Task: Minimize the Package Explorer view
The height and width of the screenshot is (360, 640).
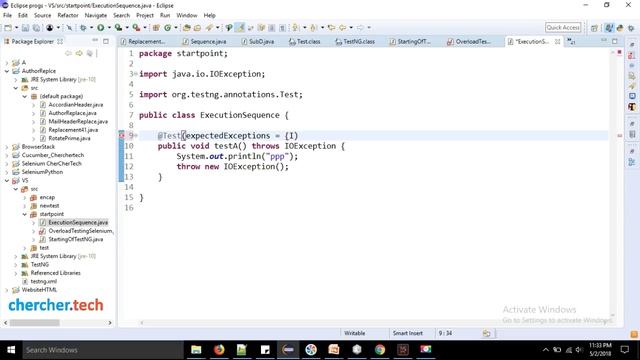Action: click(x=95, y=41)
